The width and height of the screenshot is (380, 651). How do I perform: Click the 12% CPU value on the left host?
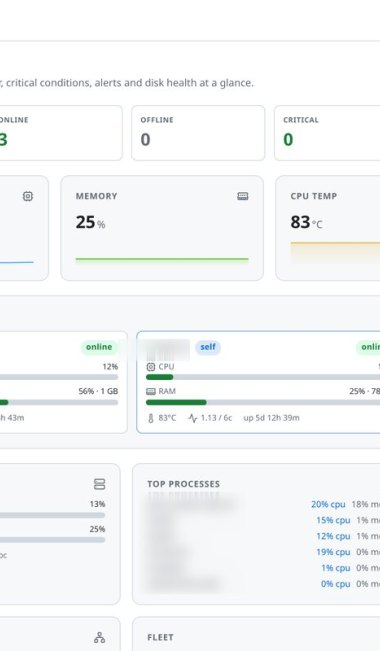point(110,367)
